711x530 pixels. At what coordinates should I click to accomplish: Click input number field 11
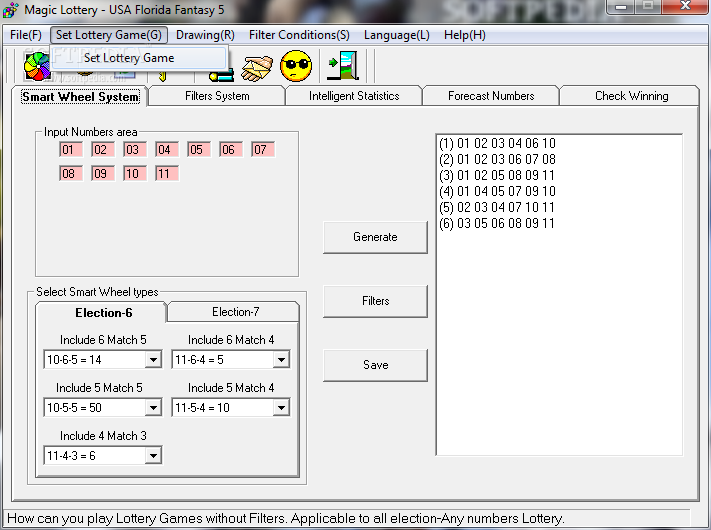167,174
